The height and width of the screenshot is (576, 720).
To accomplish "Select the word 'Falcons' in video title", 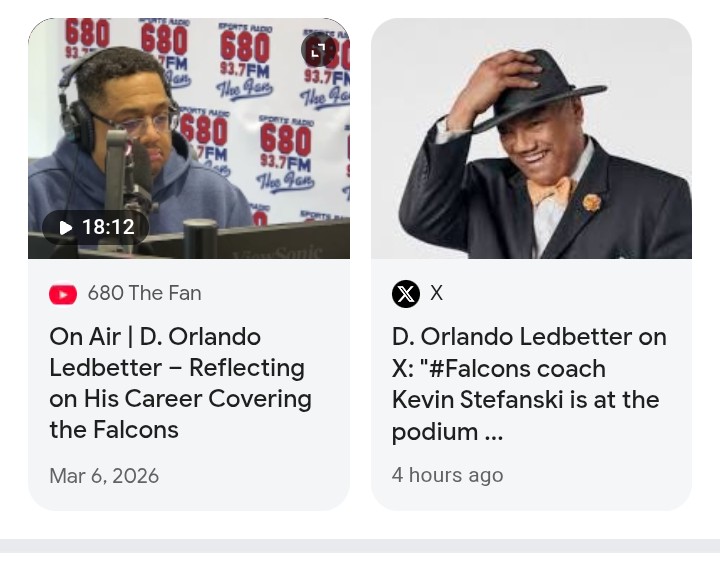I will click(x=136, y=430).
